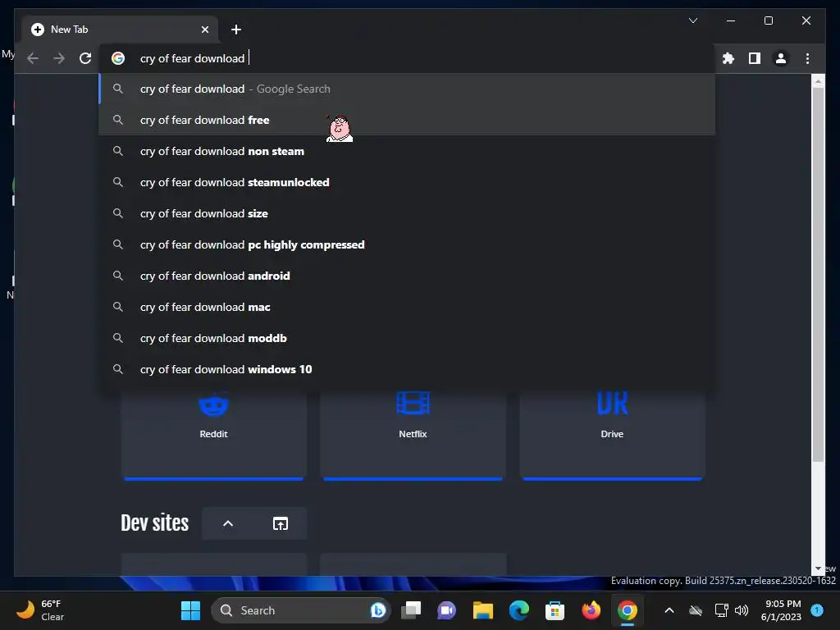This screenshot has width=840, height=630.
Task: Click the scrollbar down arrow
Action: pyautogui.click(x=818, y=568)
